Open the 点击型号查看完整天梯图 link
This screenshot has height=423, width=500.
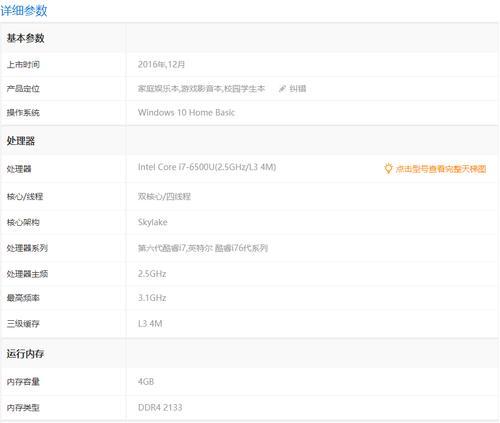(441, 169)
